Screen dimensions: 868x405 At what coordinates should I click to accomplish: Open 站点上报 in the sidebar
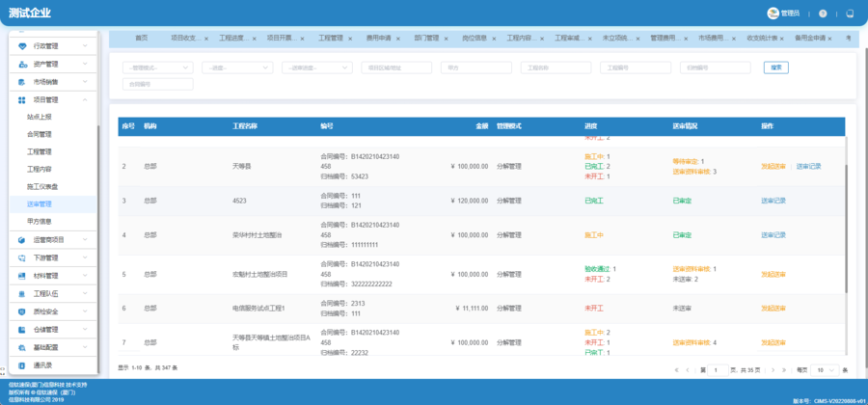pos(40,117)
